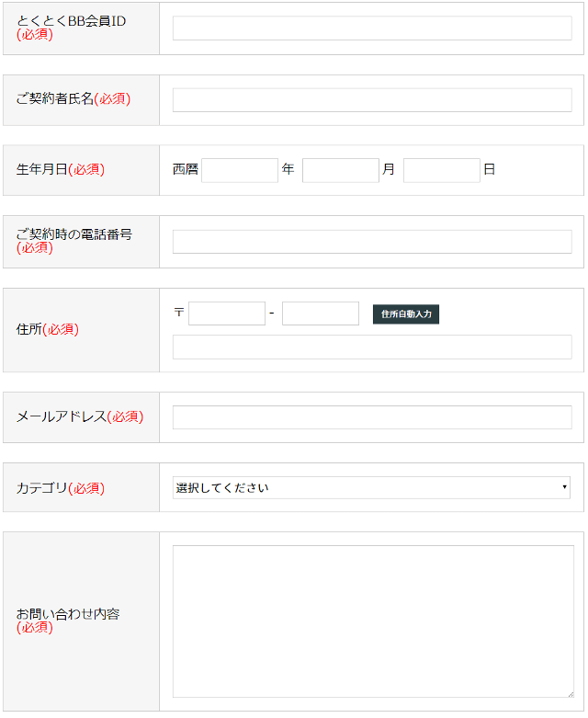Click the second postal code box after hyphen
This screenshot has width=588, height=718.
pos(321,313)
